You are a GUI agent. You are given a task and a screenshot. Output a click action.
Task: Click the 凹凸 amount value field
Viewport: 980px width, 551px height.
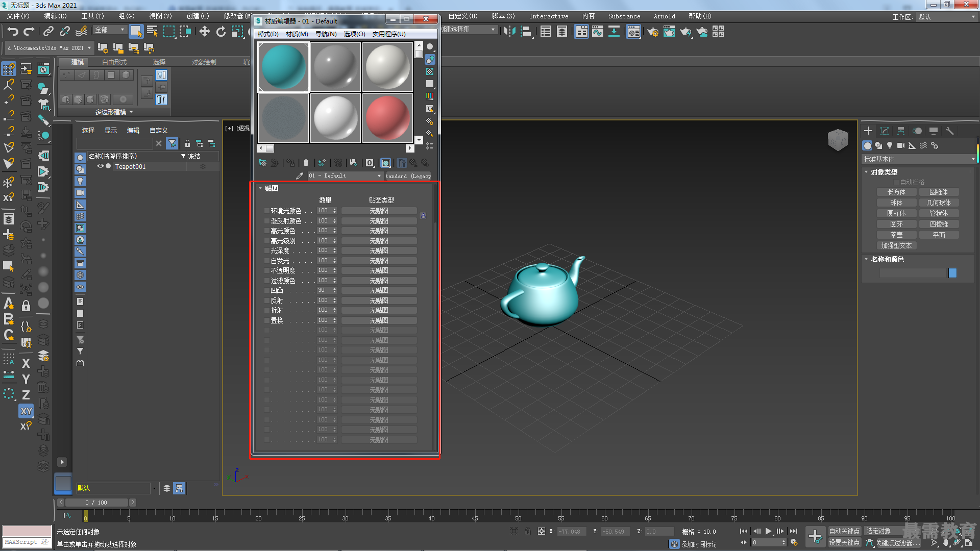tap(323, 290)
